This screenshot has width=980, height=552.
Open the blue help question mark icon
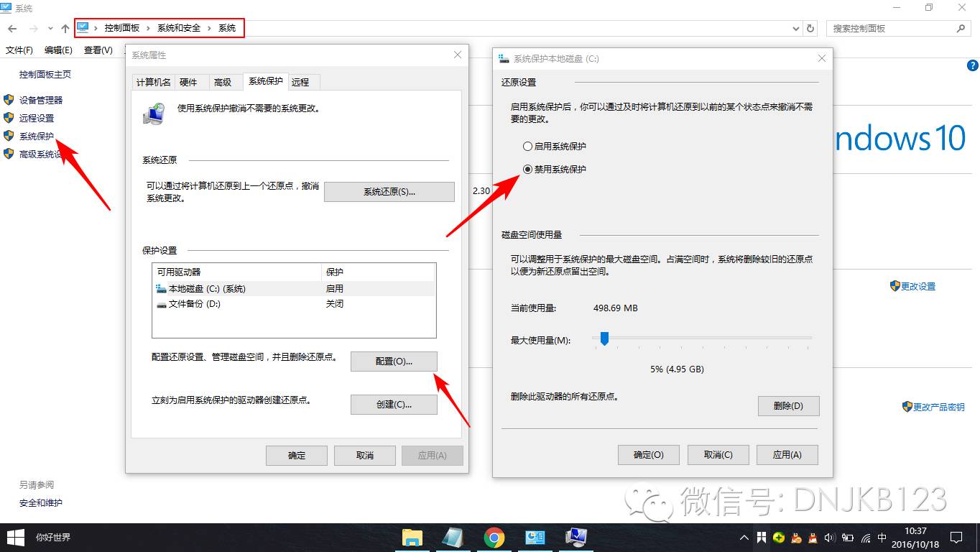point(973,65)
